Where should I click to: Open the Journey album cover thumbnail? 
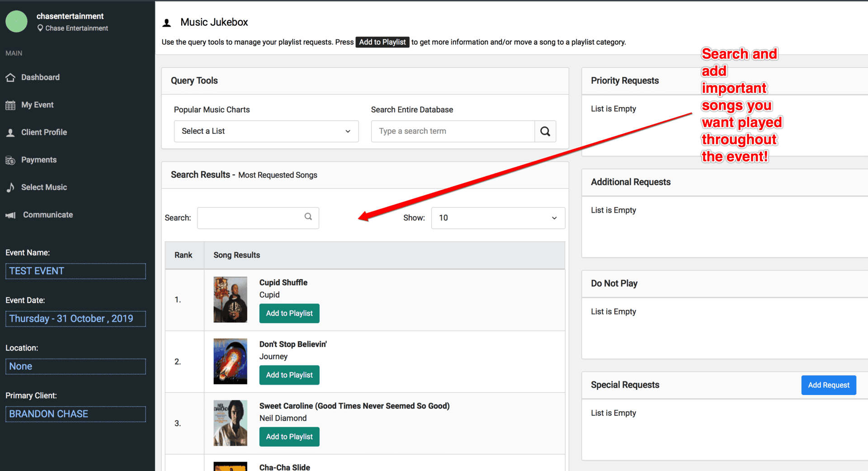coord(230,361)
